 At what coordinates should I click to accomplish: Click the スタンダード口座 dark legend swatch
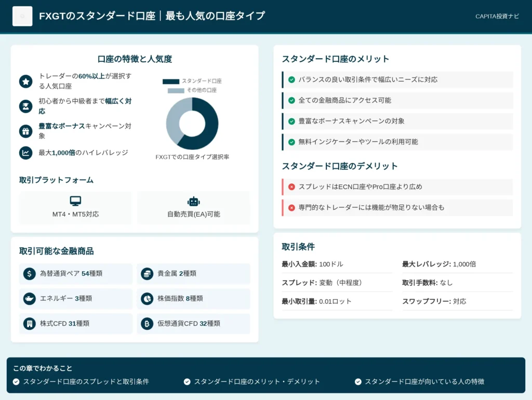click(x=171, y=82)
